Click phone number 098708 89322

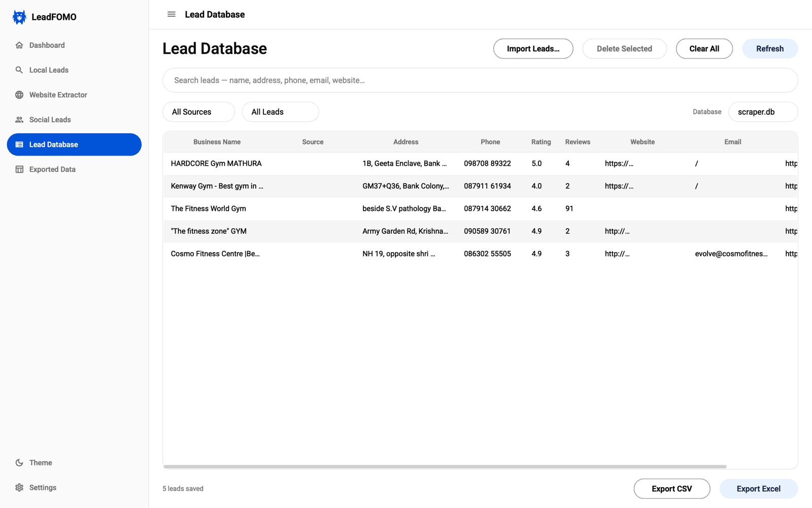pyautogui.click(x=487, y=164)
